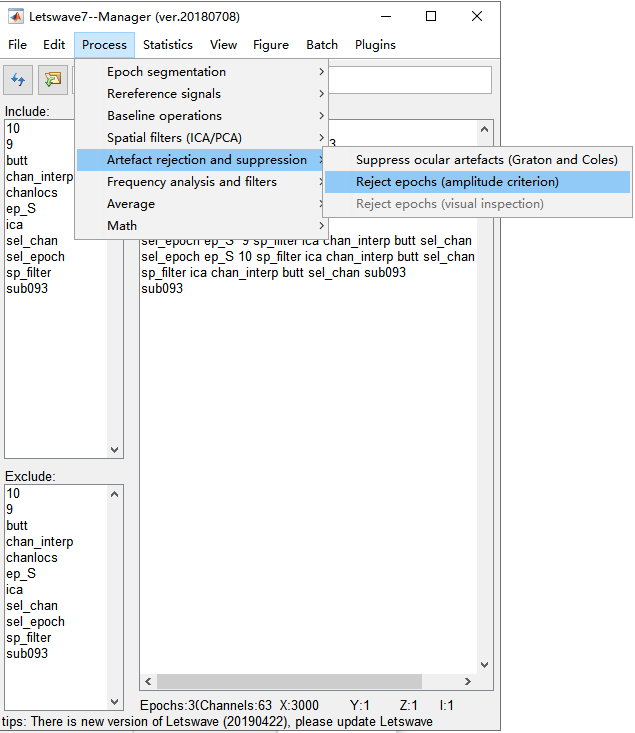Open the Edit menu

(x=54, y=45)
